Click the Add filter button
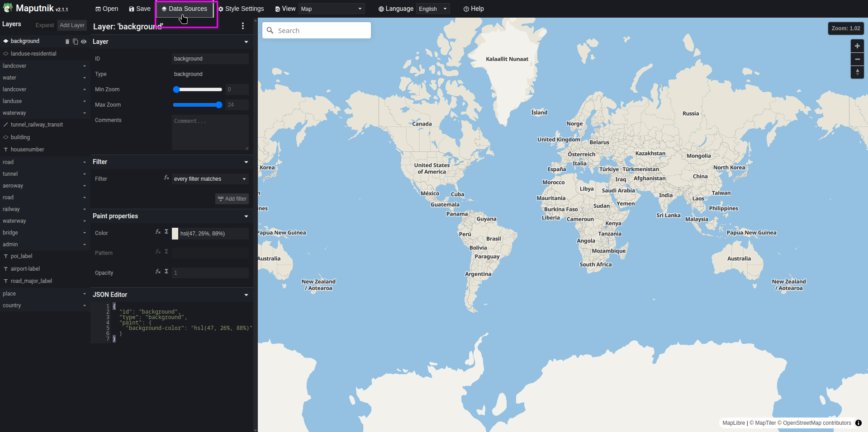Screen dimensions: 868x432 coord(232,199)
